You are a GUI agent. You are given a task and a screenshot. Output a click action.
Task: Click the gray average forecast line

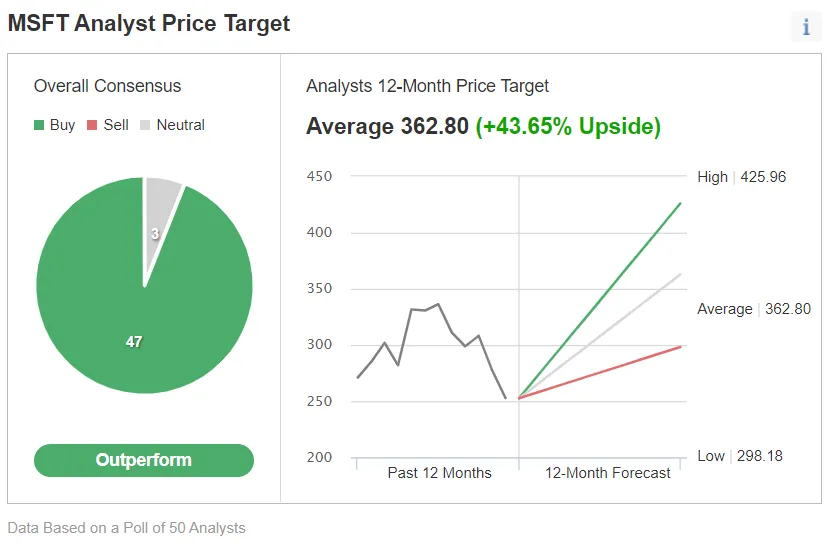600,336
